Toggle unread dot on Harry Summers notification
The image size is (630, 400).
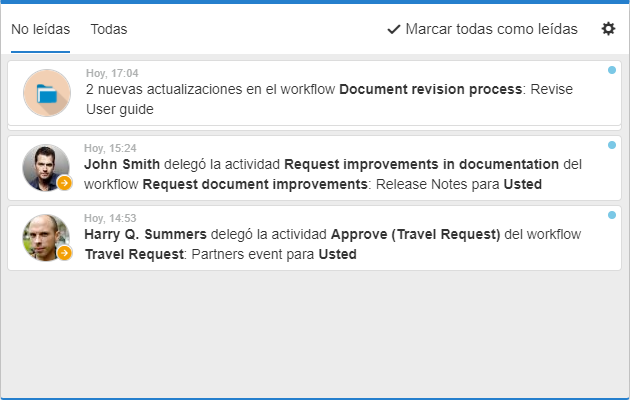[x=612, y=215]
